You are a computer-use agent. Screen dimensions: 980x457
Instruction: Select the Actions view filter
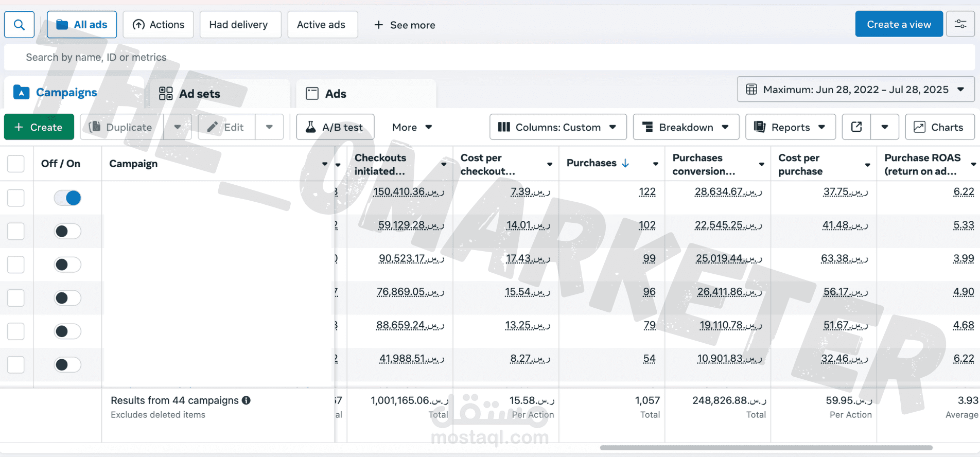(159, 25)
